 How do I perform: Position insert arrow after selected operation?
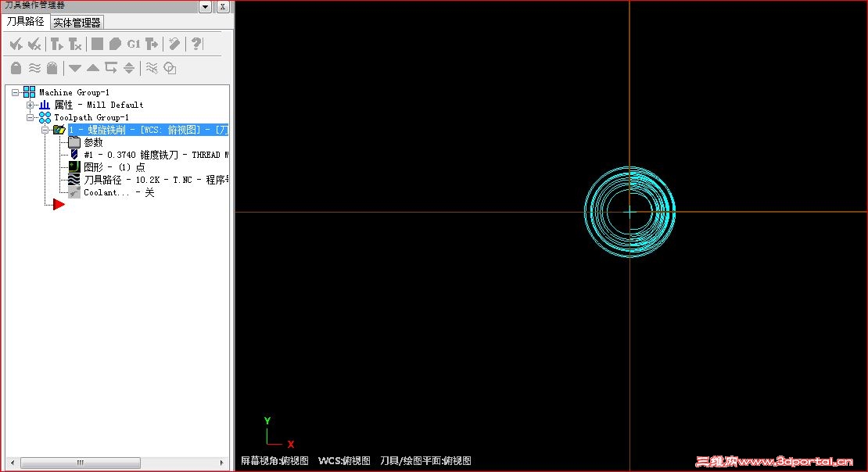111,67
